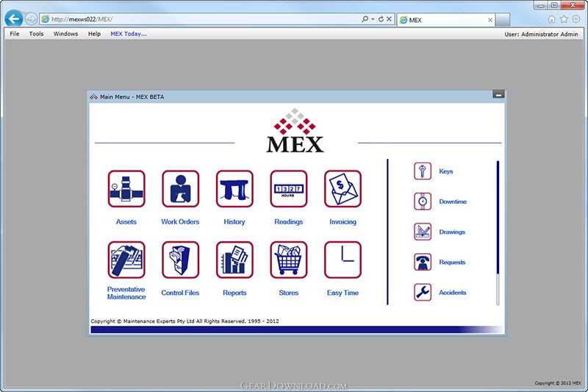588x392 pixels.
Task: Click the browser back arrow button
Action: click(14, 19)
